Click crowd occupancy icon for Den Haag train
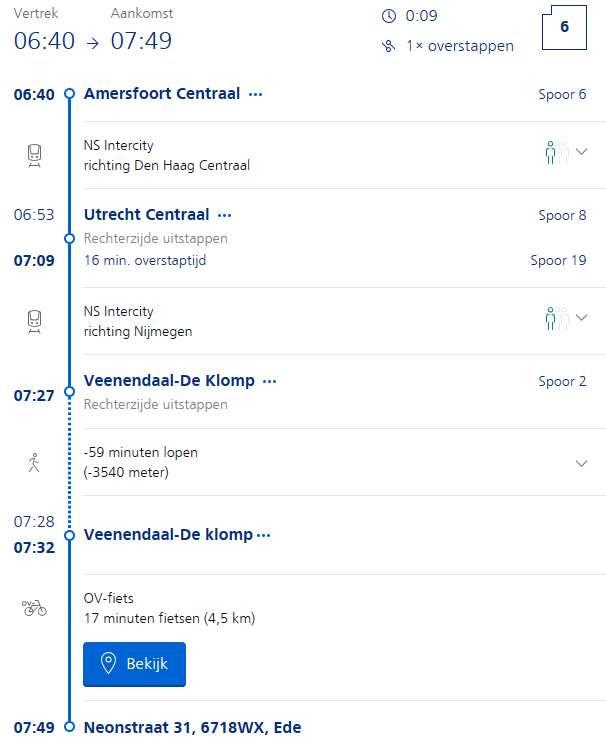The width and height of the screenshot is (606, 743). [x=557, y=152]
